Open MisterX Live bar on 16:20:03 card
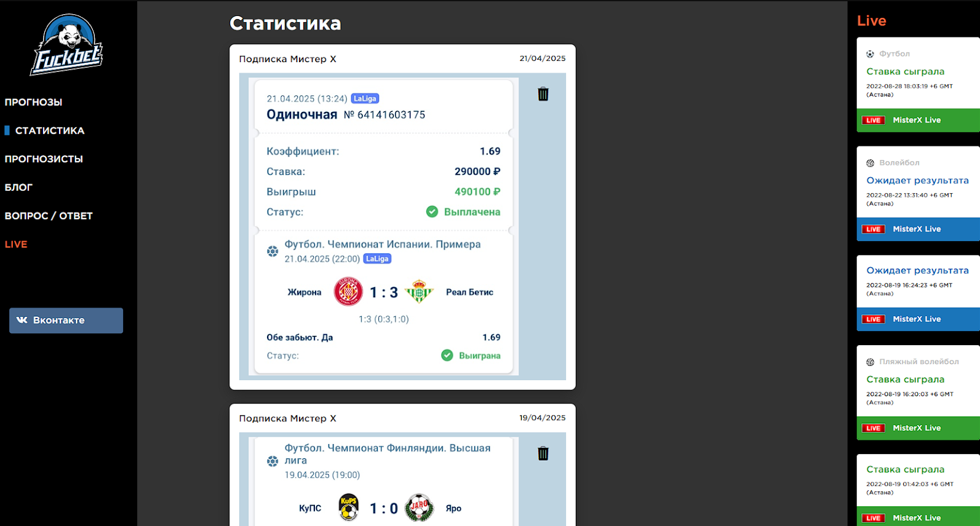 pos(918,428)
